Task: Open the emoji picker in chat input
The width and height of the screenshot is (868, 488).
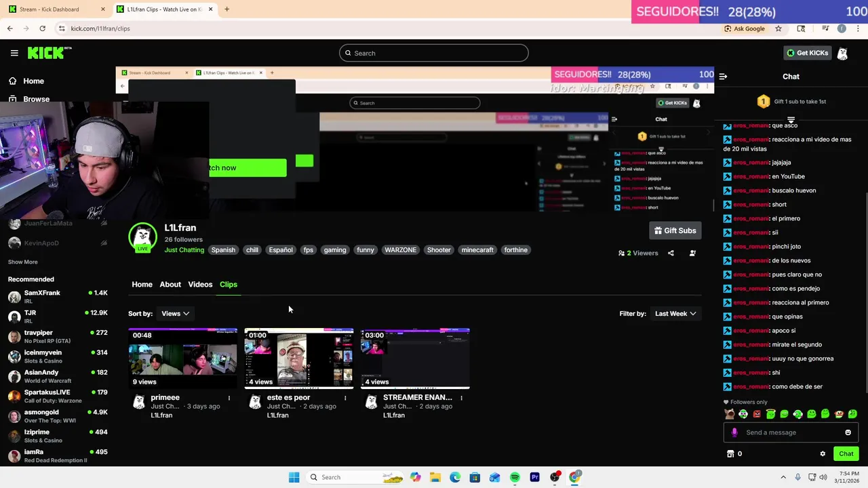Action: coord(848,432)
